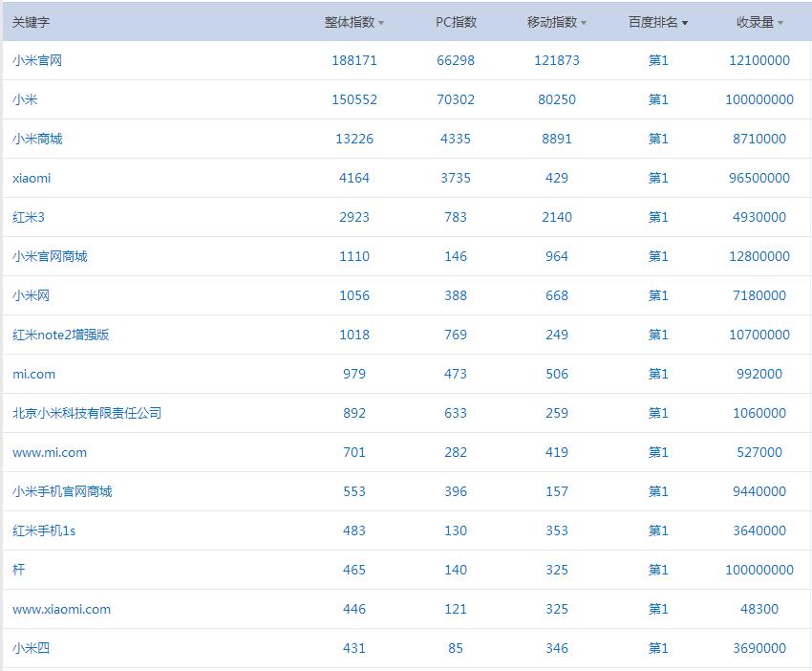Open the keyword link www.mi.com

[50, 452]
